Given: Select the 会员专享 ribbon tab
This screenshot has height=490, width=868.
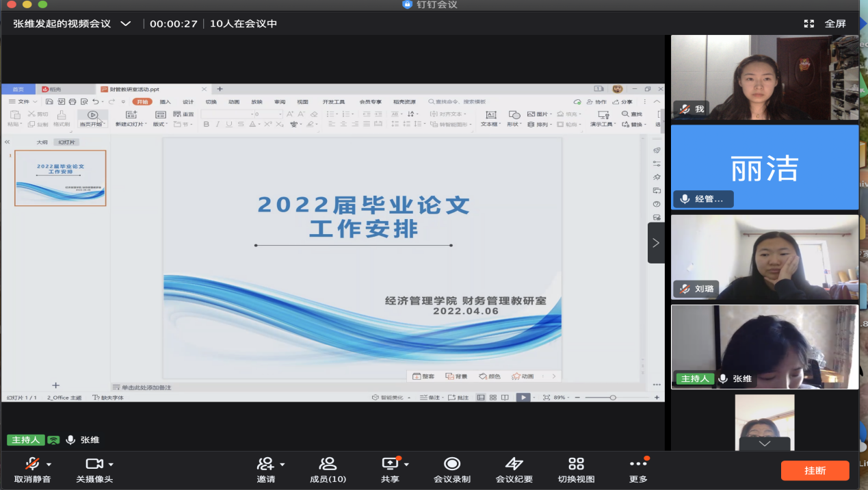Looking at the screenshot, I should coord(370,101).
